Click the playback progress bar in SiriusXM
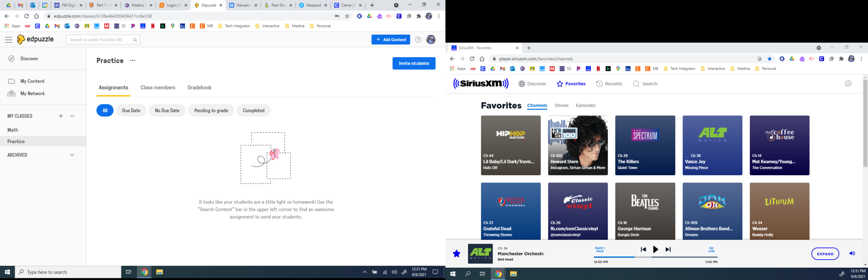Screen dimensions: 868x280 point(655,257)
